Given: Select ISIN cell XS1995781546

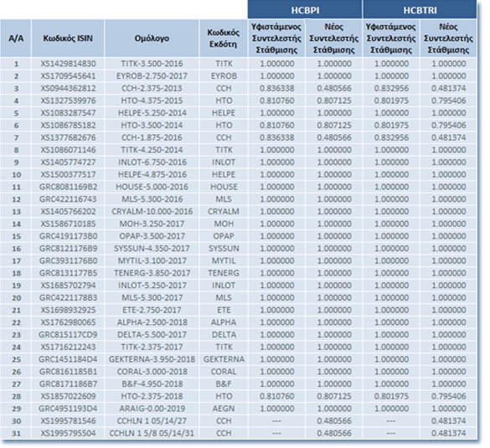Looking at the screenshot, I should 68,421.
